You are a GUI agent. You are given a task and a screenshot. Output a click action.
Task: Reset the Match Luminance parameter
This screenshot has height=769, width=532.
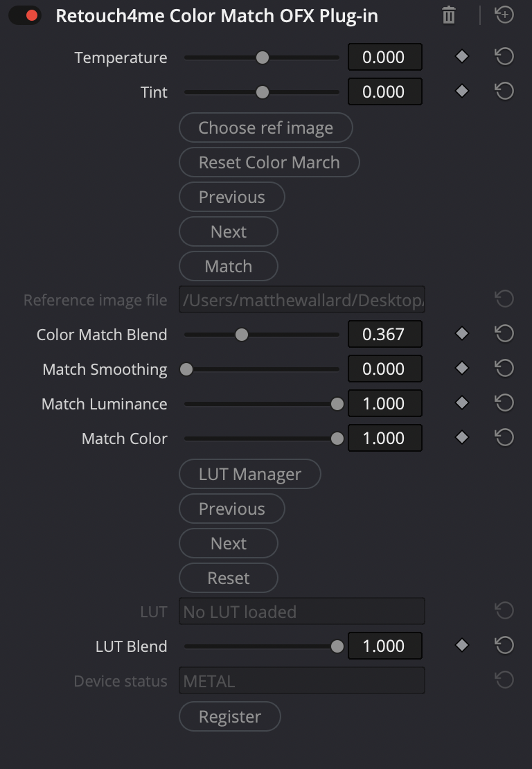click(504, 403)
